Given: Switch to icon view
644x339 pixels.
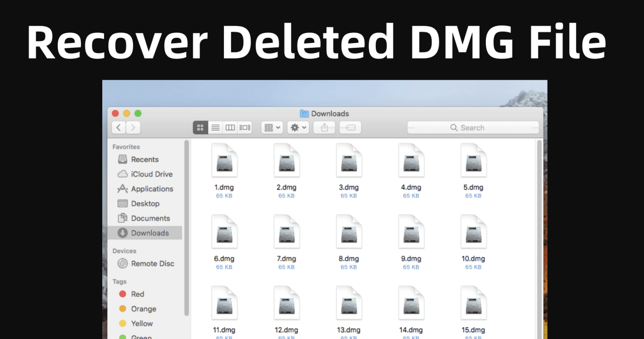Looking at the screenshot, I should click(201, 128).
